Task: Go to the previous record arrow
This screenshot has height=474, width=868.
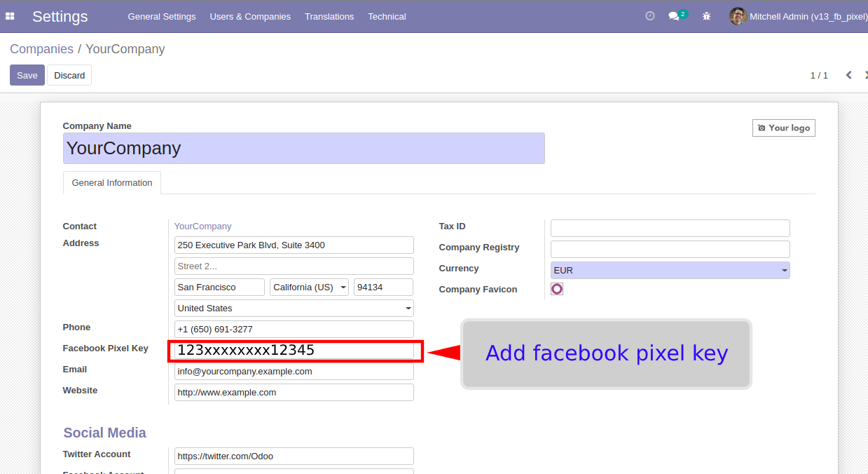Action: pyautogui.click(x=848, y=75)
